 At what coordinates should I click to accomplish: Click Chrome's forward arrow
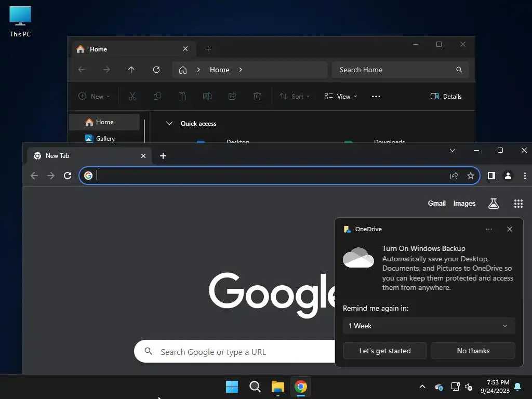(x=51, y=176)
